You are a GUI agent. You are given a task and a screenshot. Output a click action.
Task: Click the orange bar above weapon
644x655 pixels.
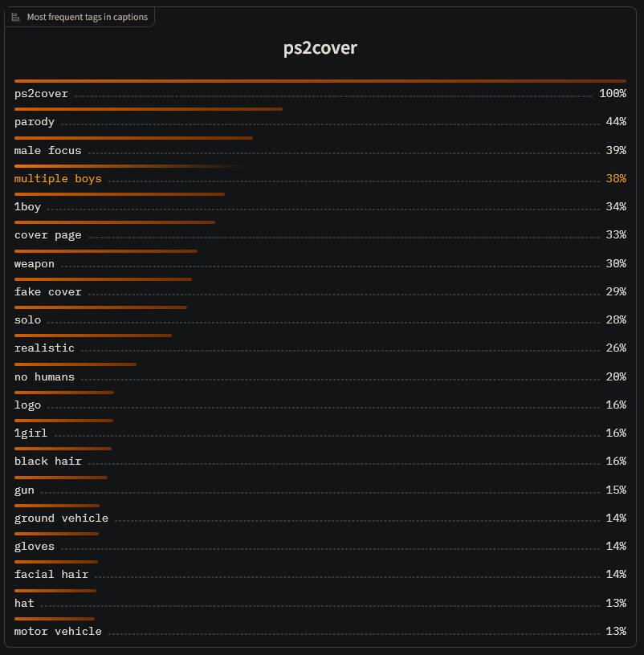click(x=106, y=251)
